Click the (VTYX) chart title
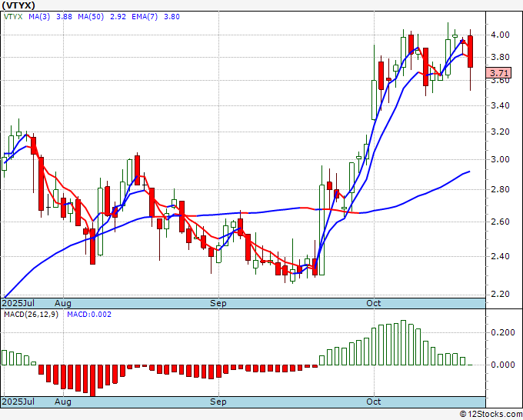Image resolution: width=523 pixels, height=420 pixels. tap(18, 5)
